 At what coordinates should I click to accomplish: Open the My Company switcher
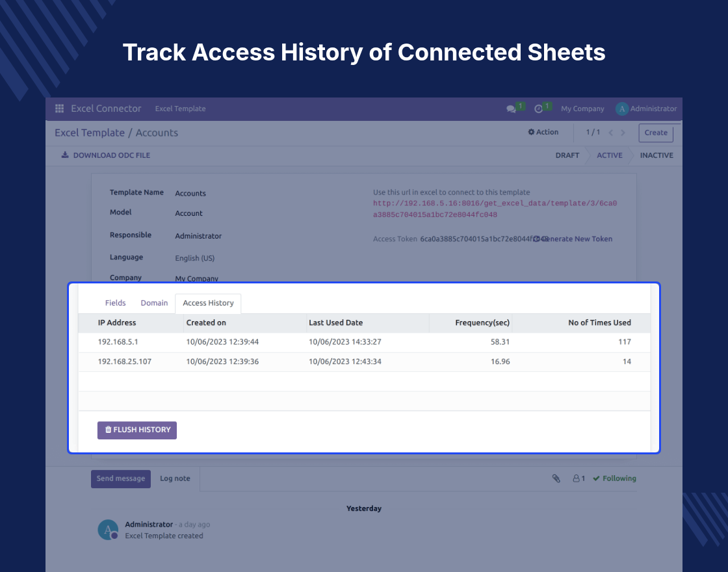582,109
